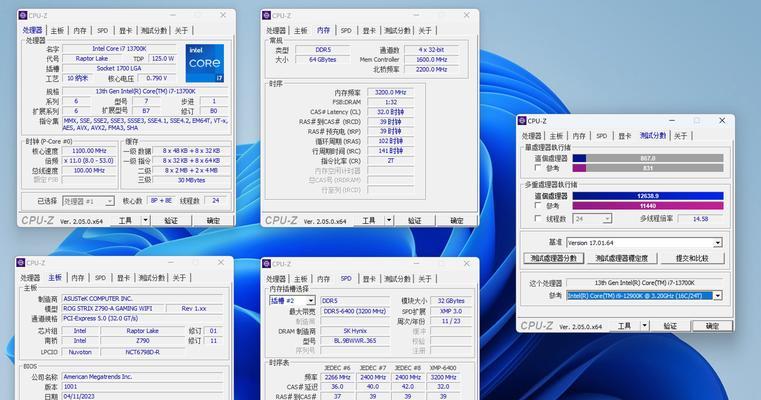Select SPD tab in memory timings window
The image size is (761, 400).
coord(346,31)
